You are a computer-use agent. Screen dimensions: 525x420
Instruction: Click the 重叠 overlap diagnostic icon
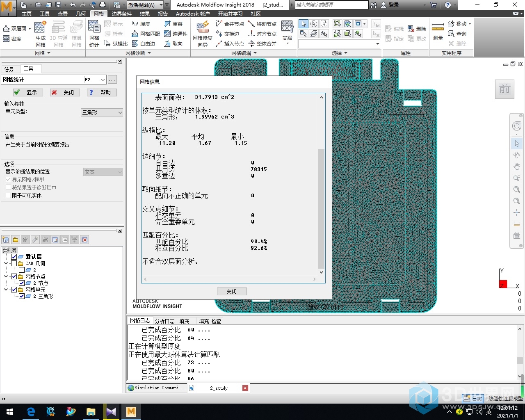point(173,24)
